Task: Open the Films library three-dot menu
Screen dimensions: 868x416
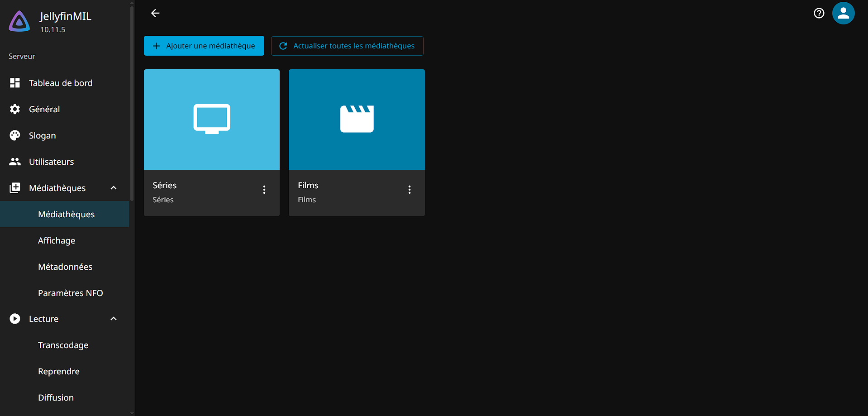Action: [409, 190]
